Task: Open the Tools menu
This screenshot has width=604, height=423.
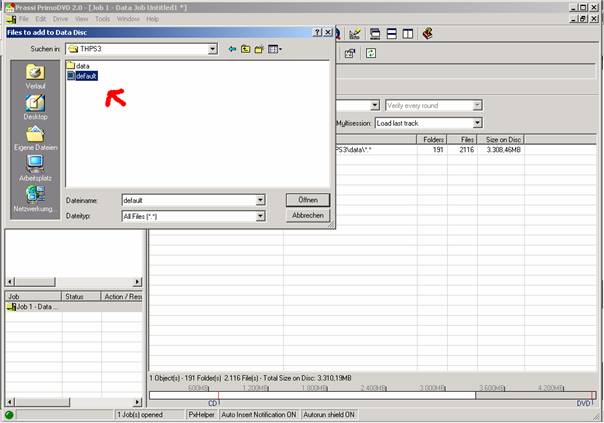Action: [102, 19]
